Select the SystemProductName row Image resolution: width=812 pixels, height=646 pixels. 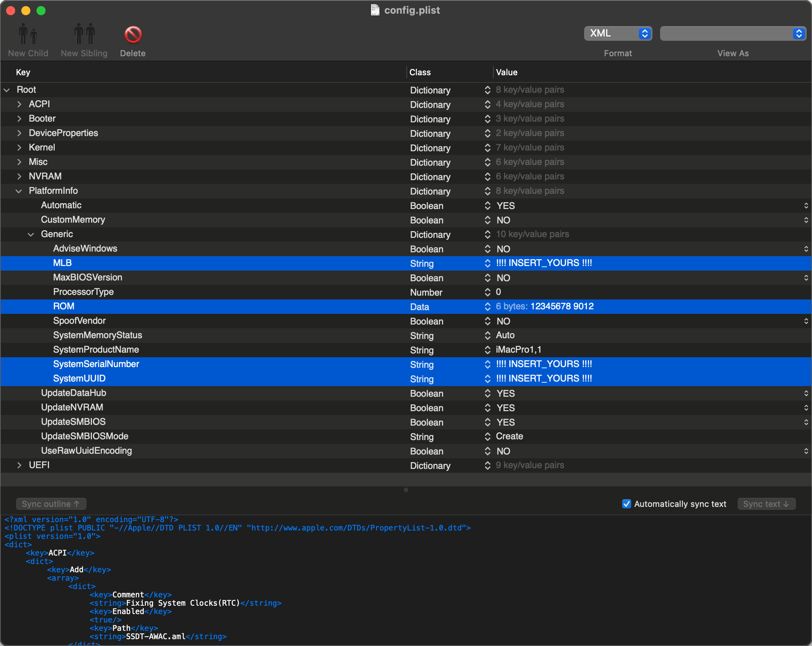point(96,350)
